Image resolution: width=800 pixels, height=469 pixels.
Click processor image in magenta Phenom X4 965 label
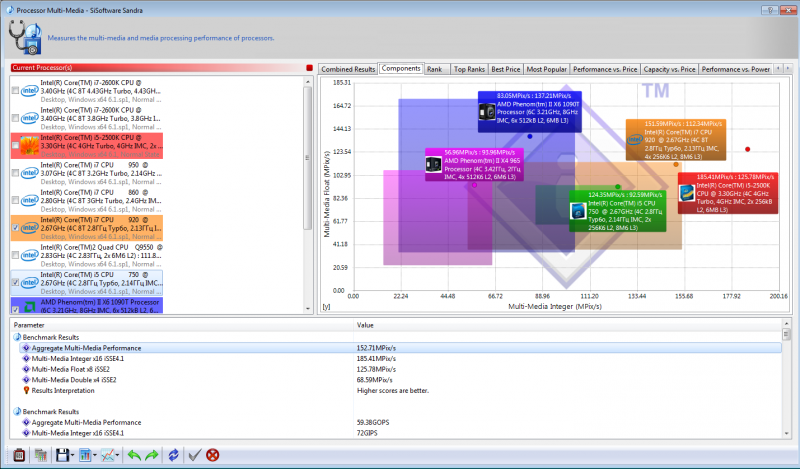(433, 164)
